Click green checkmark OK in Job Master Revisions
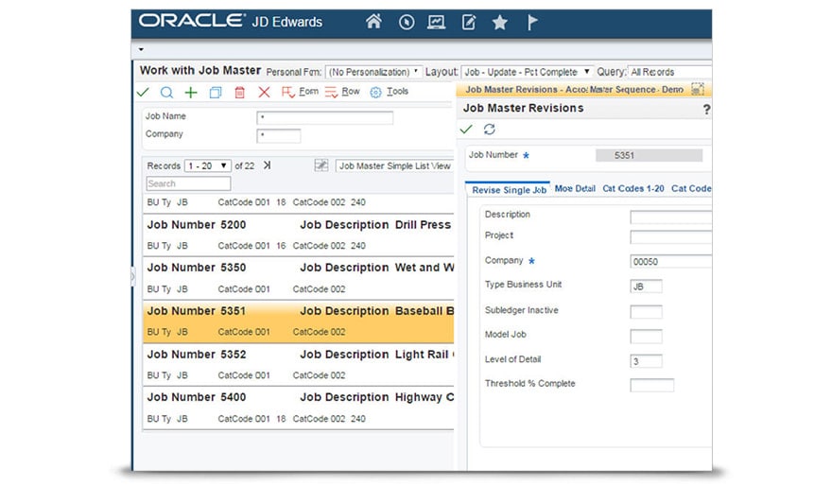The height and width of the screenshot is (504, 832). (x=466, y=130)
